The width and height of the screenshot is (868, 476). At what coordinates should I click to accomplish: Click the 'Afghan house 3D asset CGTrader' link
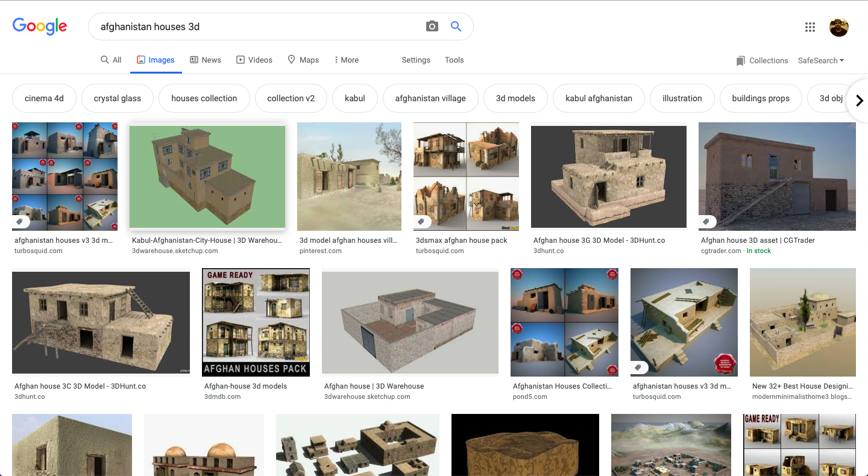coord(758,240)
